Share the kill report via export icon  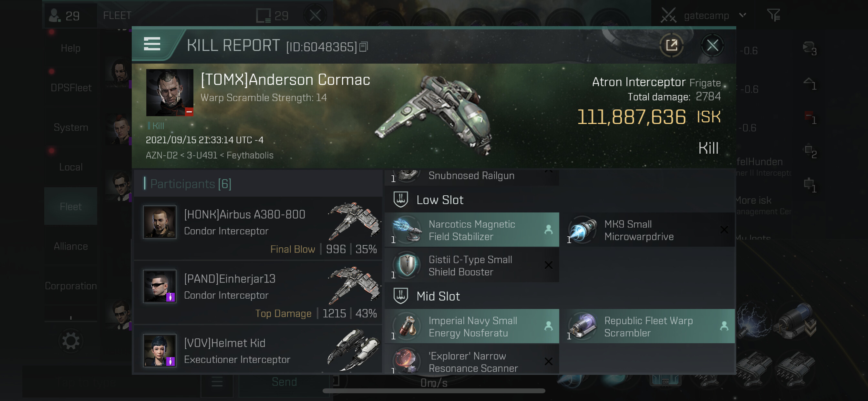pos(672,45)
